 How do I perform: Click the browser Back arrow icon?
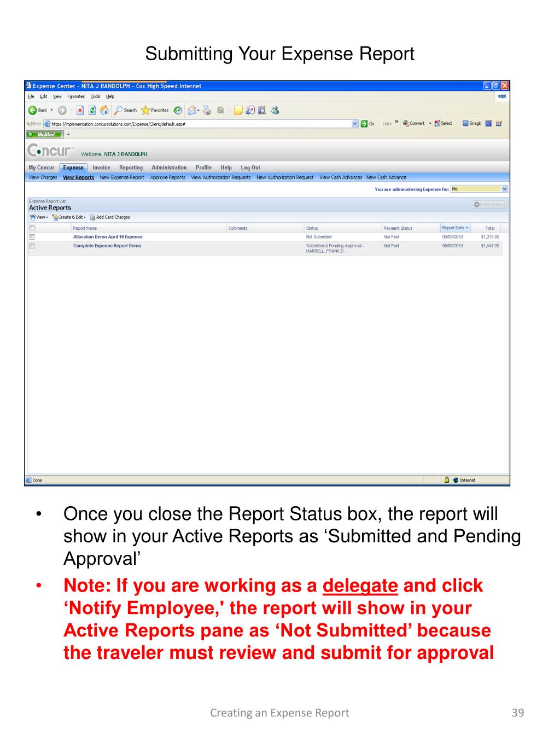pyautogui.click(x=32, y=110)
